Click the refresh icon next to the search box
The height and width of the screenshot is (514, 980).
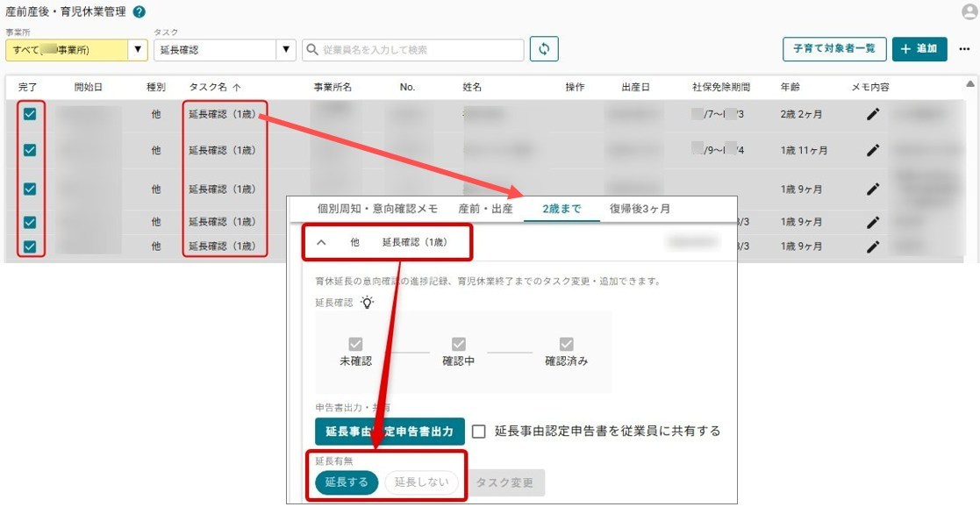pyautogui.click(x=544, y=49)
